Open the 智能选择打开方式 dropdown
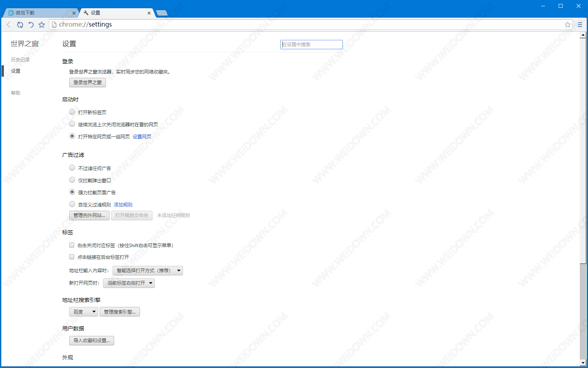 click(148, 271)
